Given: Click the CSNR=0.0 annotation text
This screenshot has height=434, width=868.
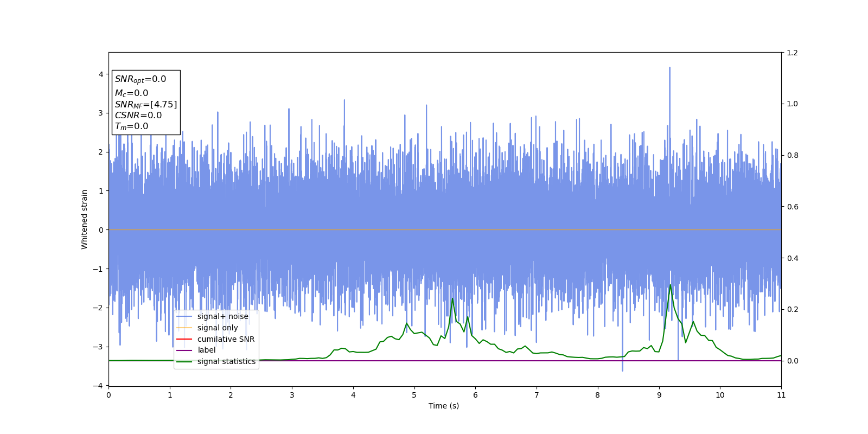Looking at the screenshot, I should coord(138,115).
